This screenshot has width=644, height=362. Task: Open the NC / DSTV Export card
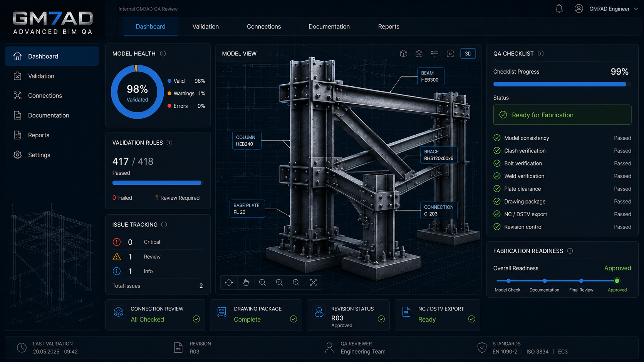pyautogui.click(x=437, y=315)
